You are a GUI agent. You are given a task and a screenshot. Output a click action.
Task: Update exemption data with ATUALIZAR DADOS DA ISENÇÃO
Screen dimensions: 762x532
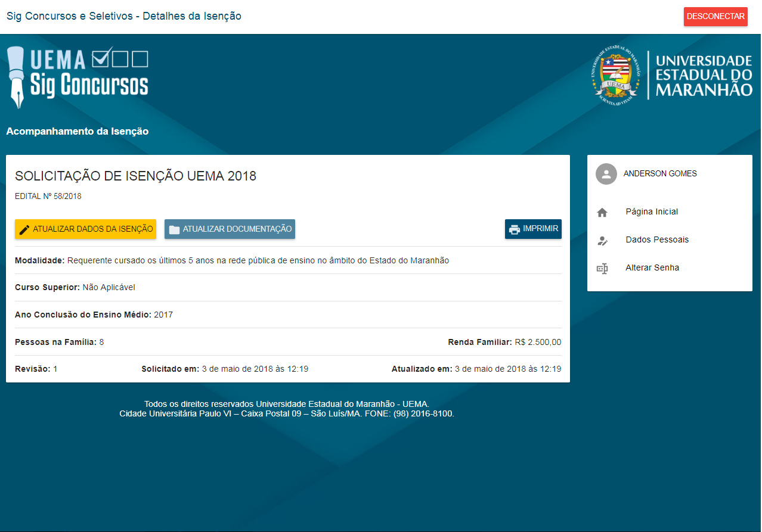click(85, 229)
